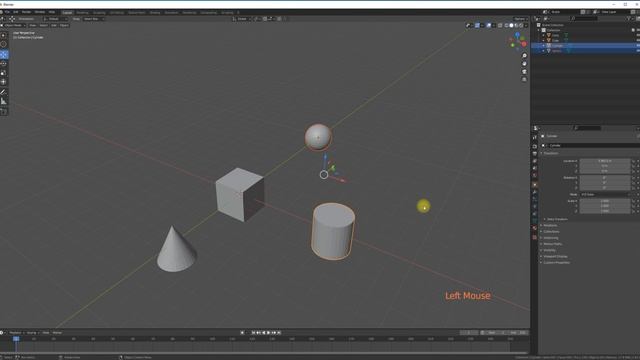Screen dimensions: 640x360
Task: Open the Select Box drag dropdown
Action: click(93, 19)
